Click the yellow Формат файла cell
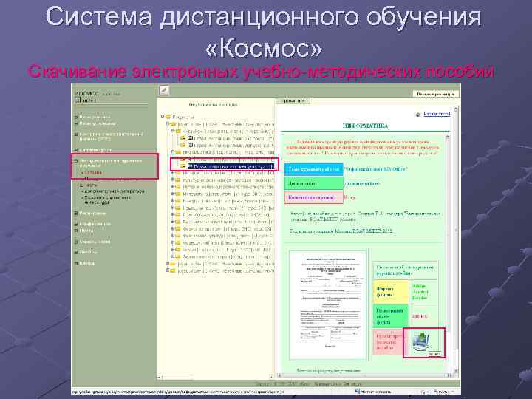532x399 pixels. pos(391,292)
